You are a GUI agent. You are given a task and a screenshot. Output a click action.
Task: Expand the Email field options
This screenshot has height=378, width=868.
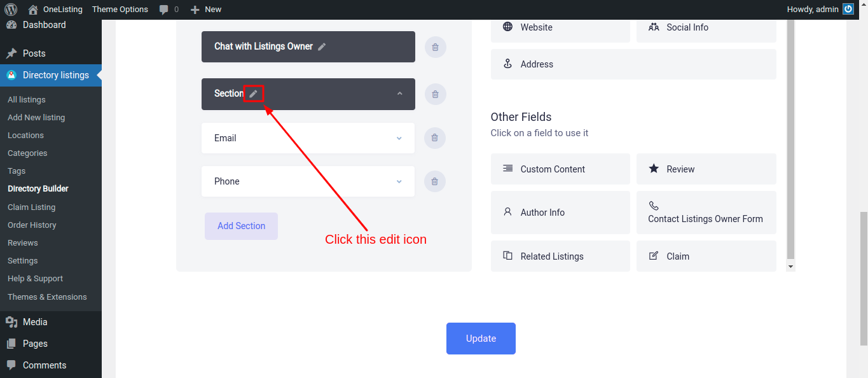[x=399, y=138]
